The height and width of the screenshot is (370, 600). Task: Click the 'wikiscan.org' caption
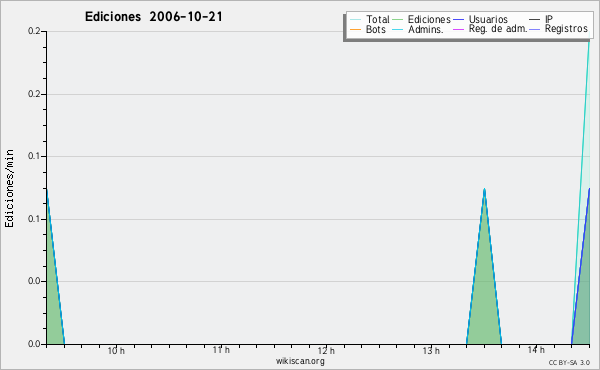pyautogui.click(x=300, y=361)
